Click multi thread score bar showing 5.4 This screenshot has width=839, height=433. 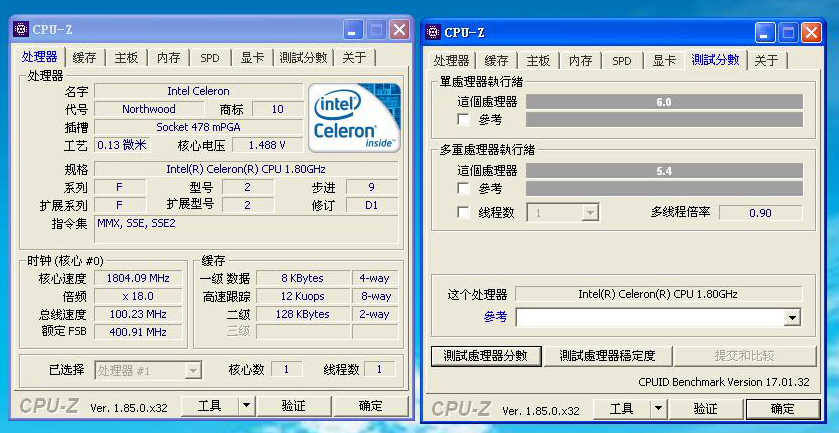point(664,171)
